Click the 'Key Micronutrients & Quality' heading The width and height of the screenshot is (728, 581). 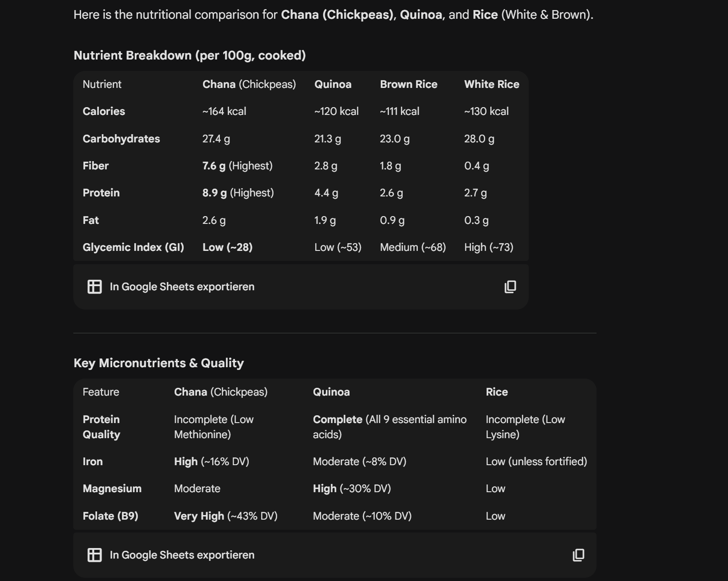pos(159,363)
